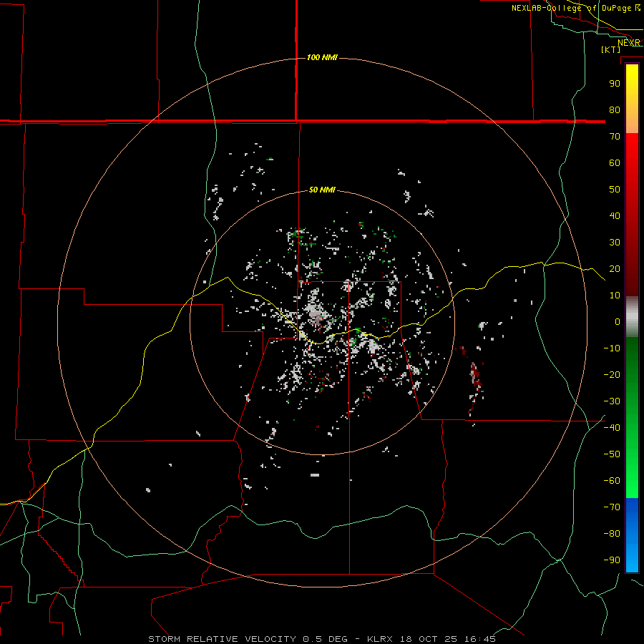This screenshot has width=644, height=644.
Task: Click the 100 NMI range ring label
Action: point(322,57)
